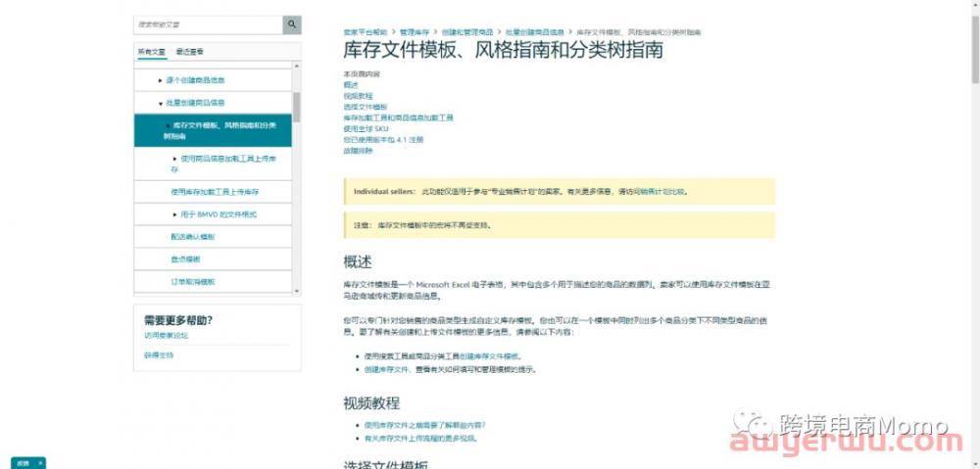Open 订单取消模板 sidebar item
The height and width of the screenshot is (469, 980).
click(192, 282)
